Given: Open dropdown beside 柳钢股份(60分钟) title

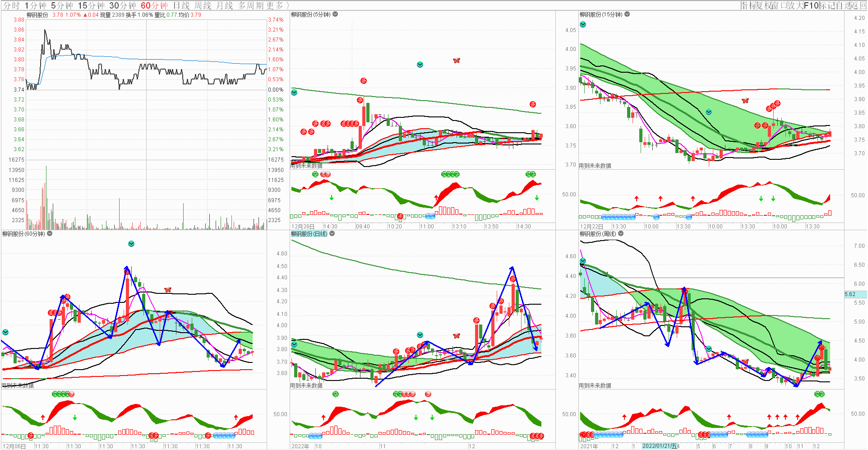Looking at the screenshot, I should point(50,234).
